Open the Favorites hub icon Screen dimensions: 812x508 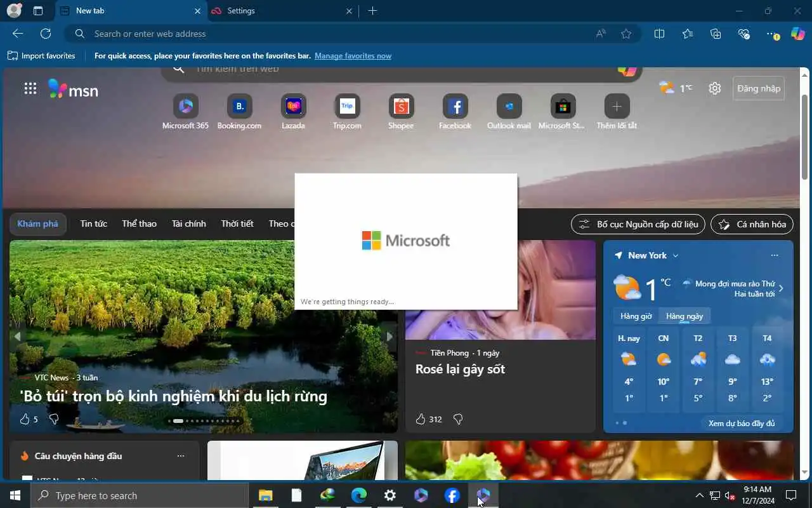688,34
